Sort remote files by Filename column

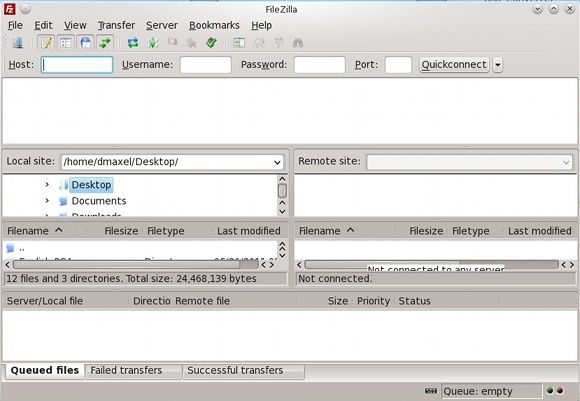tap(344, 231)
